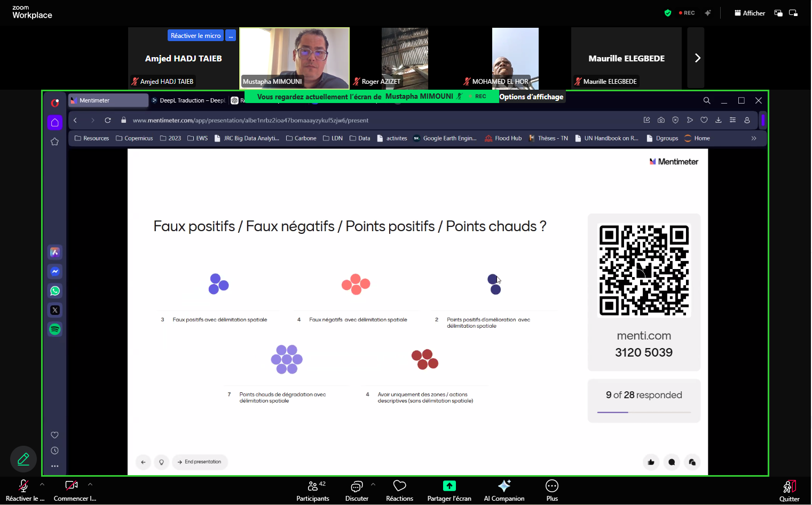Select Mustapha MIMOUNI's video thumbnail

(295, 58)
